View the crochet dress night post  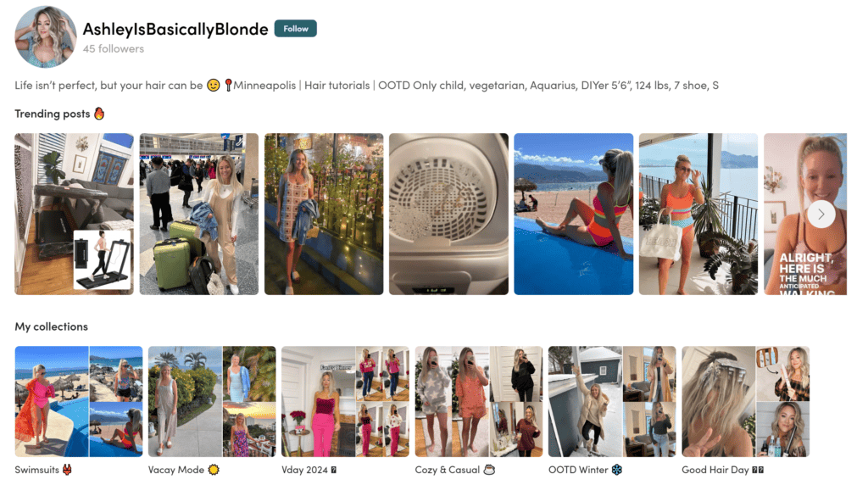click(x=324, y=214)
